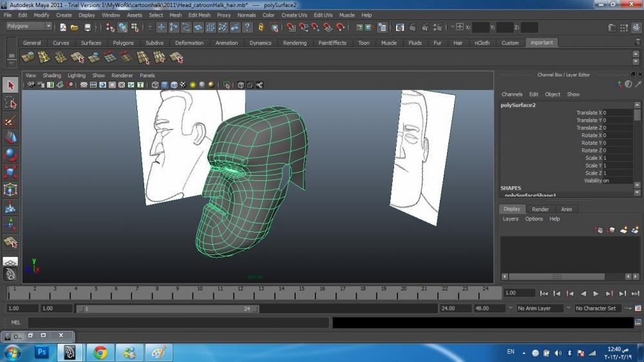Activate the Lasso select tool

10,103
